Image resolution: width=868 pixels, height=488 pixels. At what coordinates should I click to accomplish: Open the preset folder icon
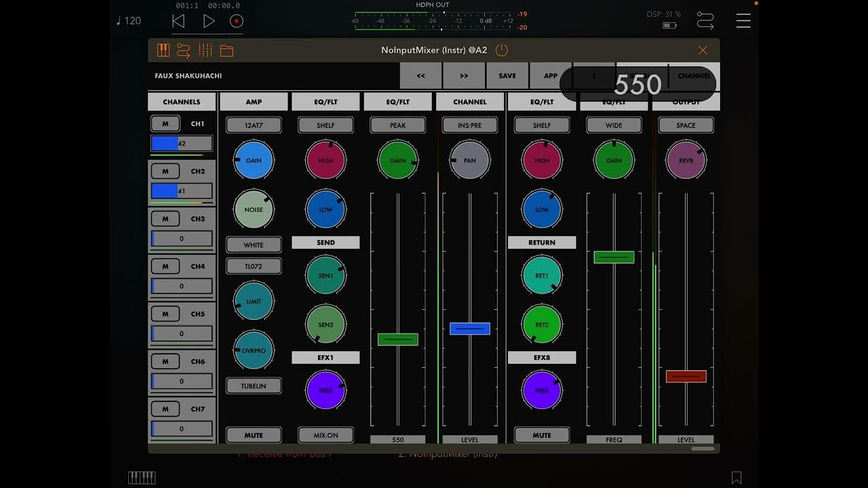[x=226, y=51]
